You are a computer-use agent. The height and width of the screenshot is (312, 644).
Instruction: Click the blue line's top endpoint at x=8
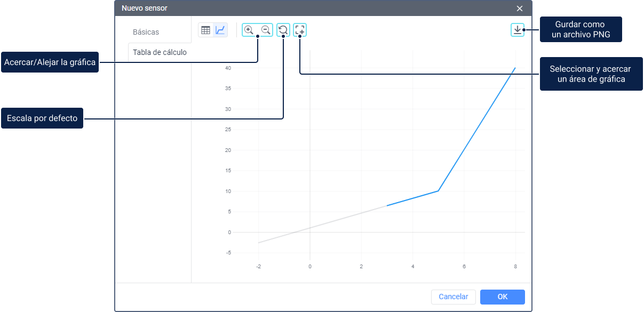tap(515, 68)
